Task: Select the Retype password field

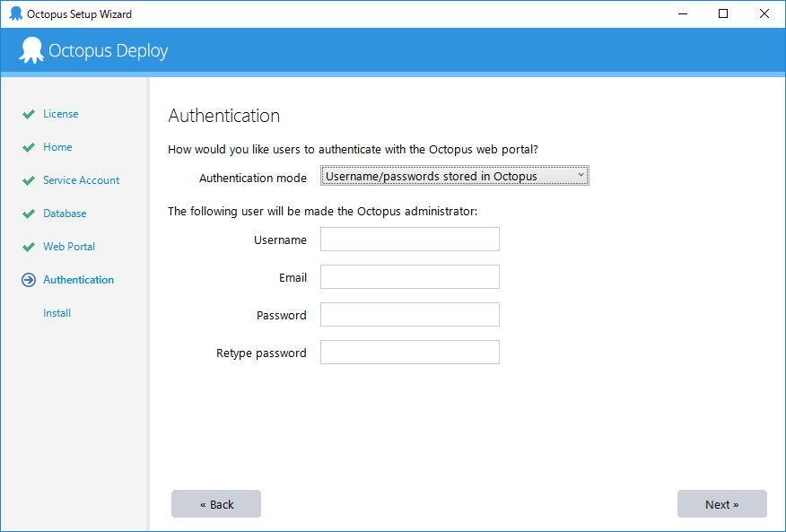Action: tap(409, 352)
